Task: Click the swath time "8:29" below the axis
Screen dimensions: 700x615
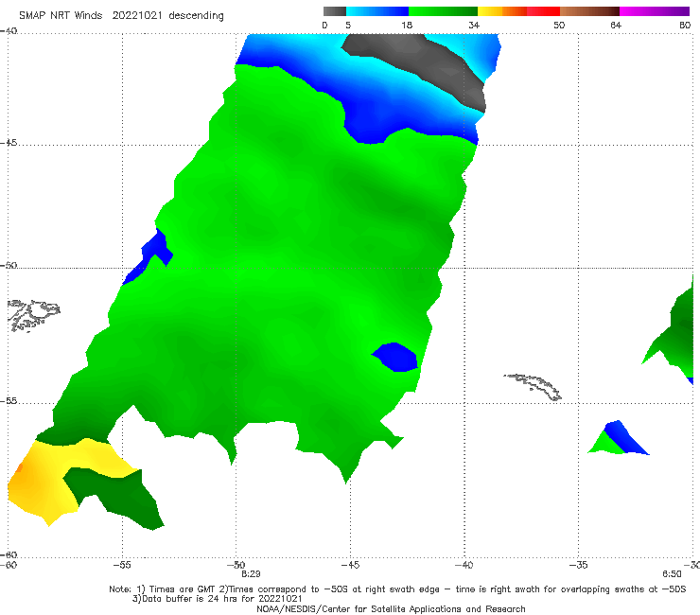Action: [251, 574]
